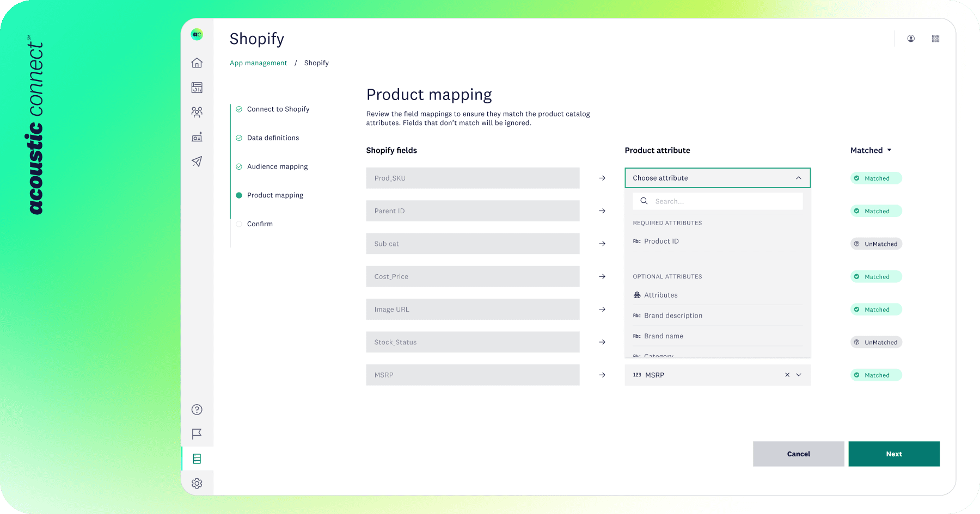The height and width of the screenshot is (514, 980).
Task: Open the help question mark icon
Action: pos(197,410)
